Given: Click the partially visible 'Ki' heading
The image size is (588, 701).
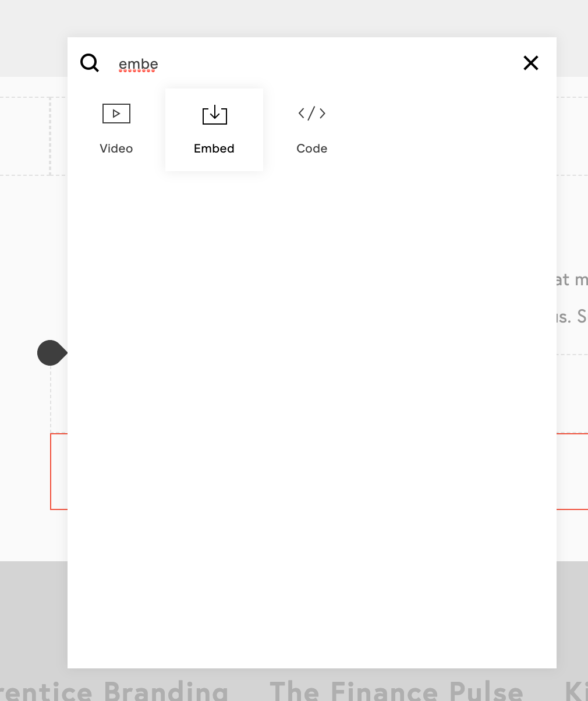Looking at the screenshot, I should [576, 691].
